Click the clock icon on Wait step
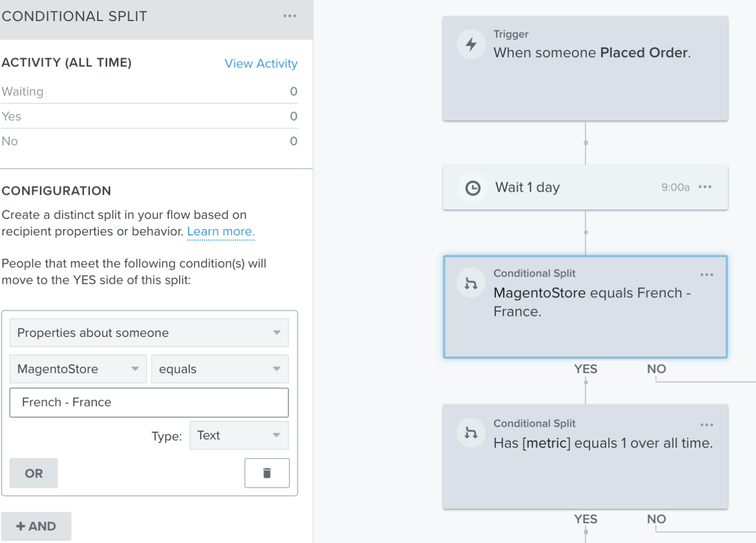Screen dimensions: 756x543 pyautogui.click(x=473, y=188)
